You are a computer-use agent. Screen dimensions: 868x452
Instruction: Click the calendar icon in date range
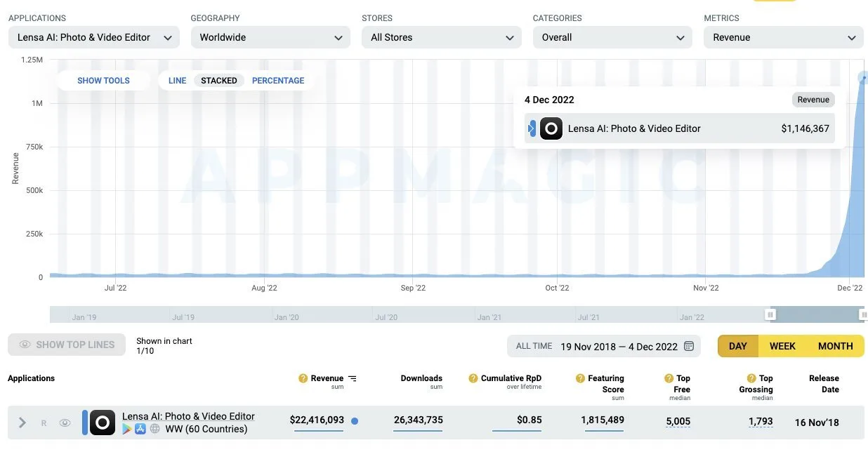pyautogui.click(x=689, y=346)
